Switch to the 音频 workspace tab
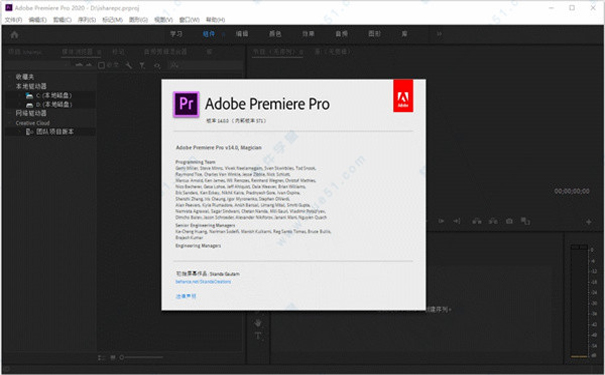This screenshot has height=375, width=605. tap(341, 34)
